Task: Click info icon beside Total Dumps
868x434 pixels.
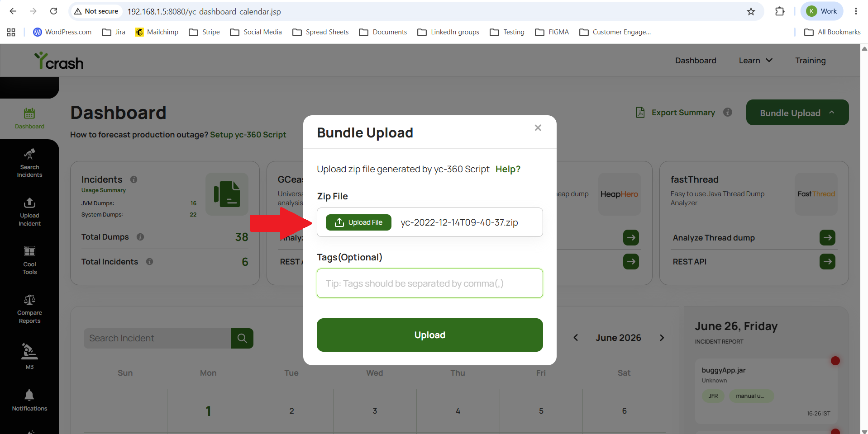Action: (140, 237)
